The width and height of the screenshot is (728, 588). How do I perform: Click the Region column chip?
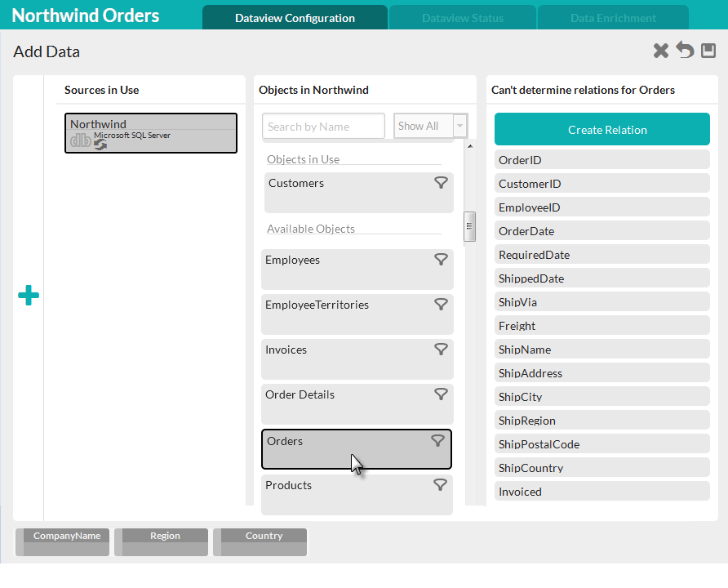tap(161, 542)
